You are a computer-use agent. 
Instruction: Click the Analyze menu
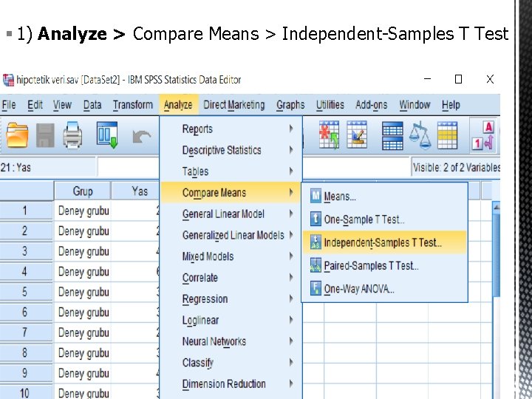coord(178,105)
